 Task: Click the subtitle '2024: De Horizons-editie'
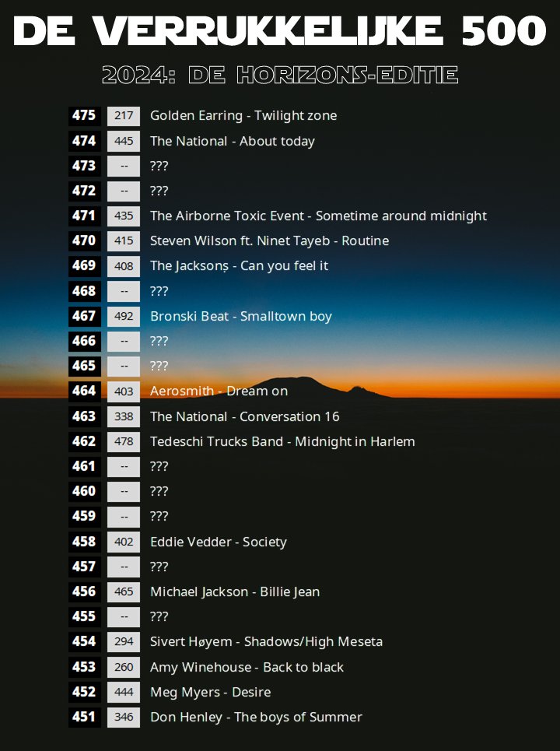(x=280, y=75)
